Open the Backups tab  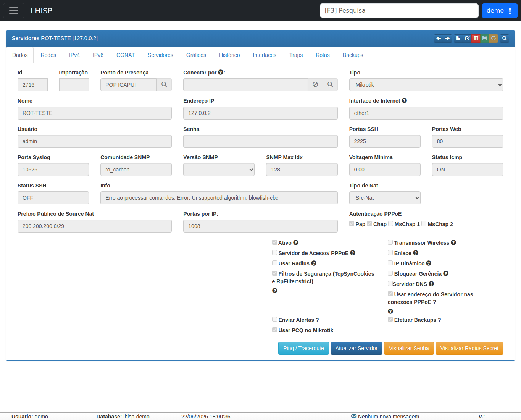click(x=353, y=55)
